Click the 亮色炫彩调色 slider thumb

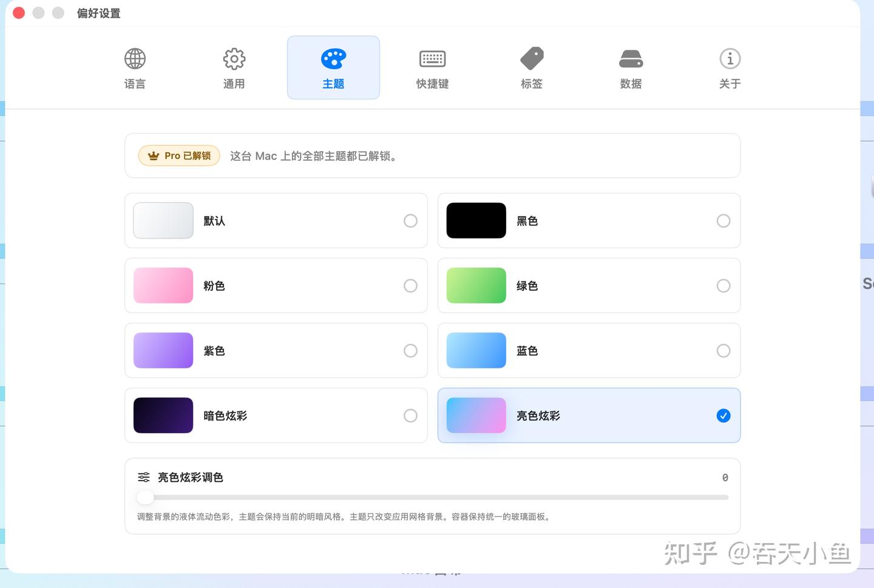[145, 498]
